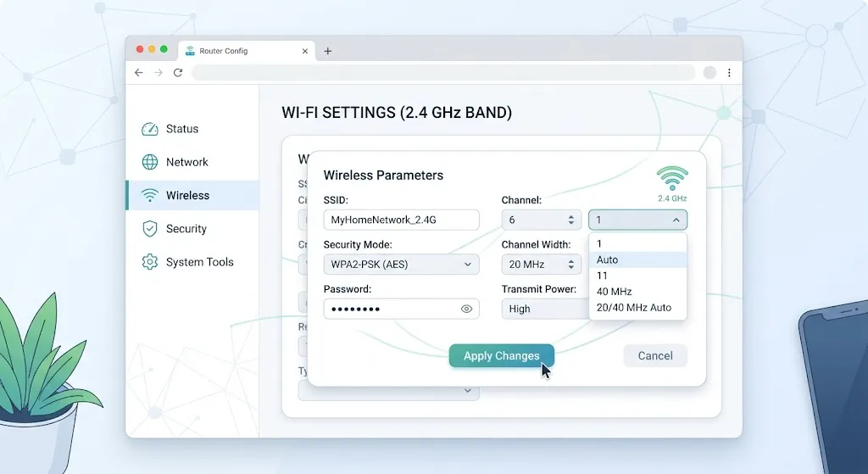Click the Status gauge icon in sidebar

coord(149,129)
